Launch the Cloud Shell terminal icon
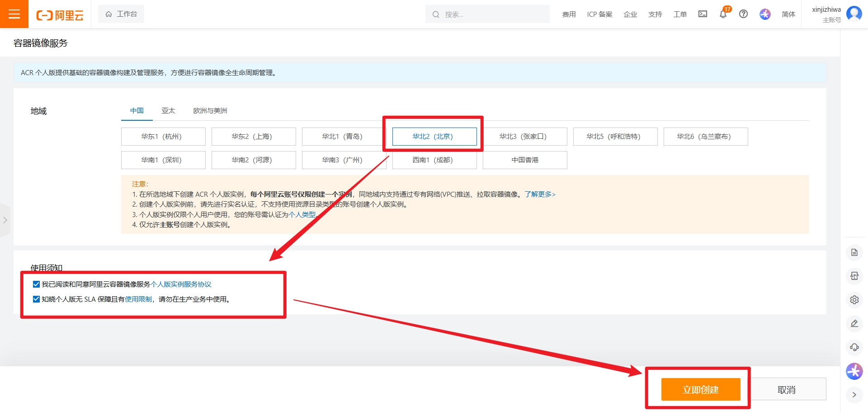Viewport: 868px width, 412px height. pos(703,14)
